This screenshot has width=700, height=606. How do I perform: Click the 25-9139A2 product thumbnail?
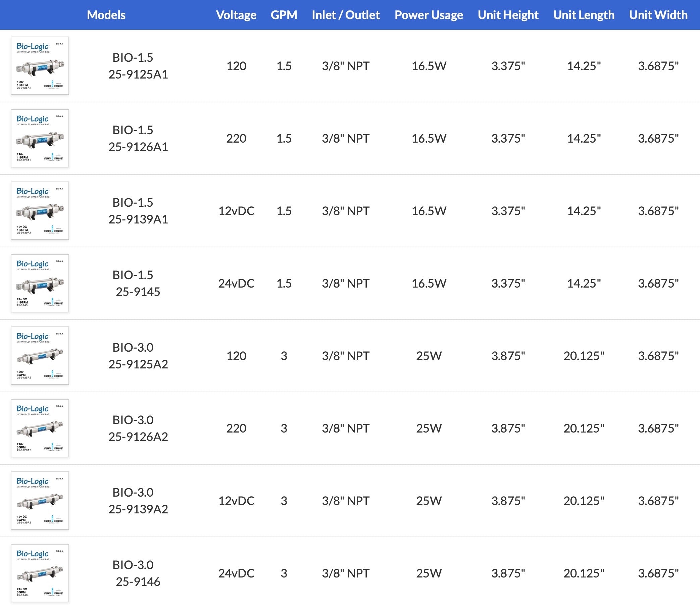(40, 501)
